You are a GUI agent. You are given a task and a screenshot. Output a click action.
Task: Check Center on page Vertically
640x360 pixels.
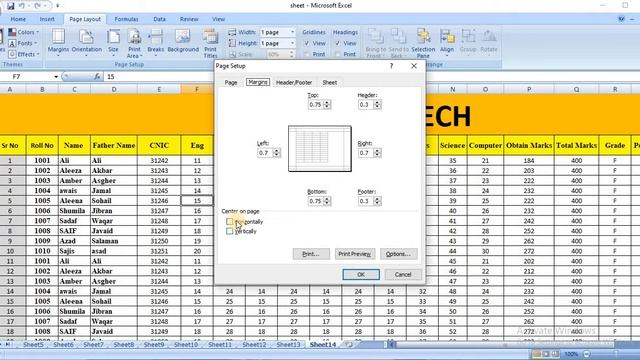229,231
